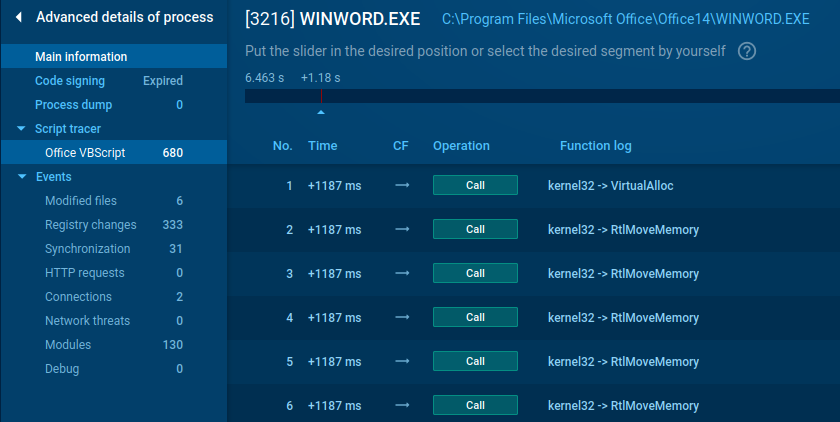Click the control flow arrow in row 1
This screenshot has height=422, width=840.
[x=402, y=185]
